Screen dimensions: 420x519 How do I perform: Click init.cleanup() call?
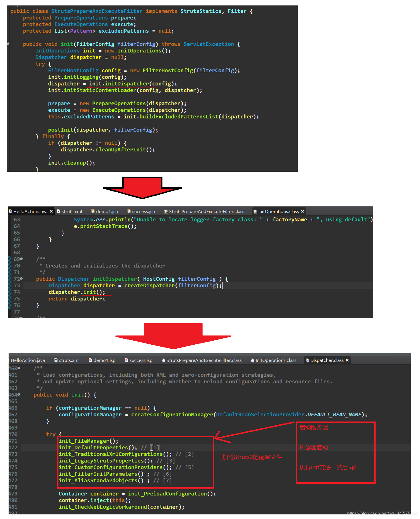70,163
